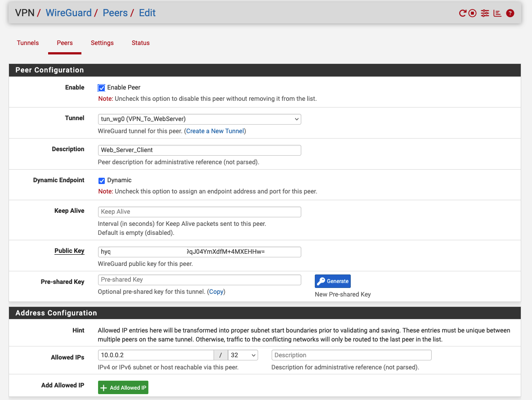Uncheck the Enable Peer checkbox
The width and height of the screenshot is (532, 400).
point(102,88)
